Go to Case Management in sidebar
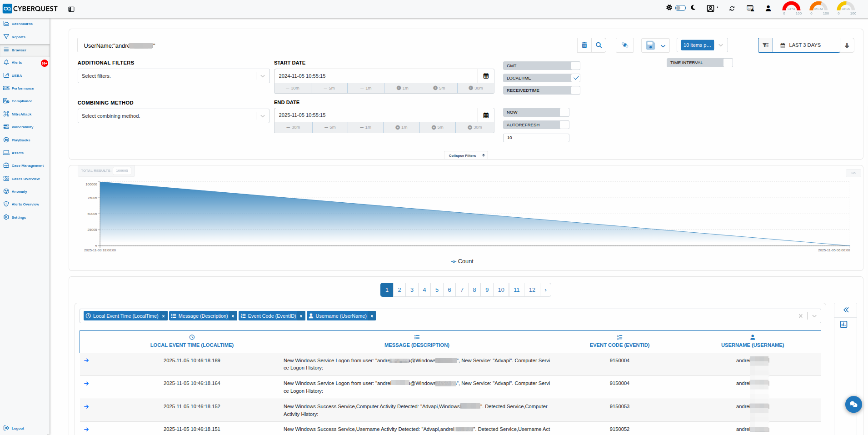 pyautogui.click(x=27, y=166)
